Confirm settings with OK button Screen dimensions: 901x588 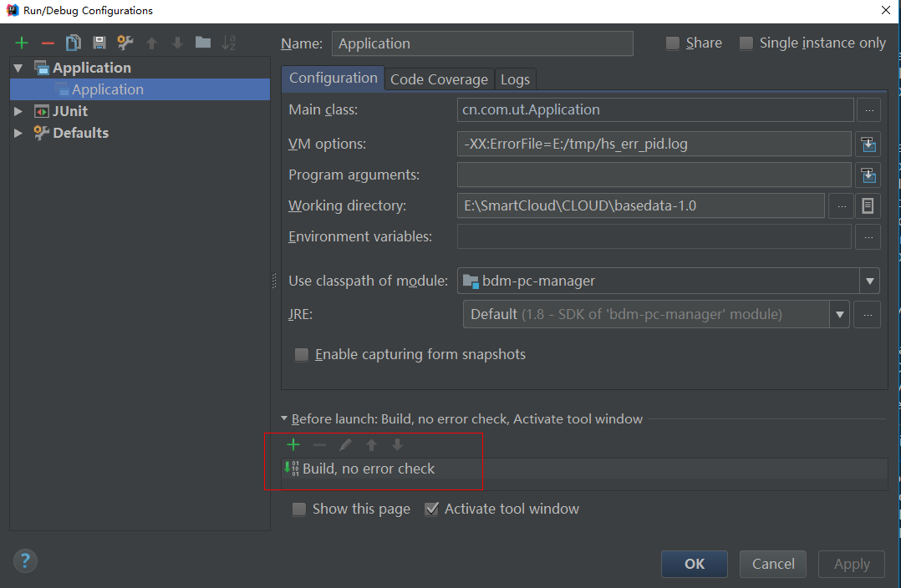[694, 564]
